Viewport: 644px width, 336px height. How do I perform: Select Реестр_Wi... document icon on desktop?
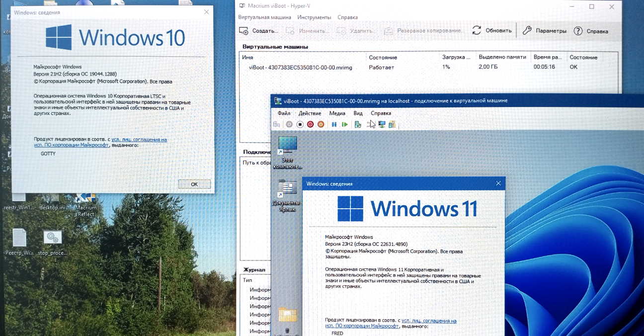(19, 243)
